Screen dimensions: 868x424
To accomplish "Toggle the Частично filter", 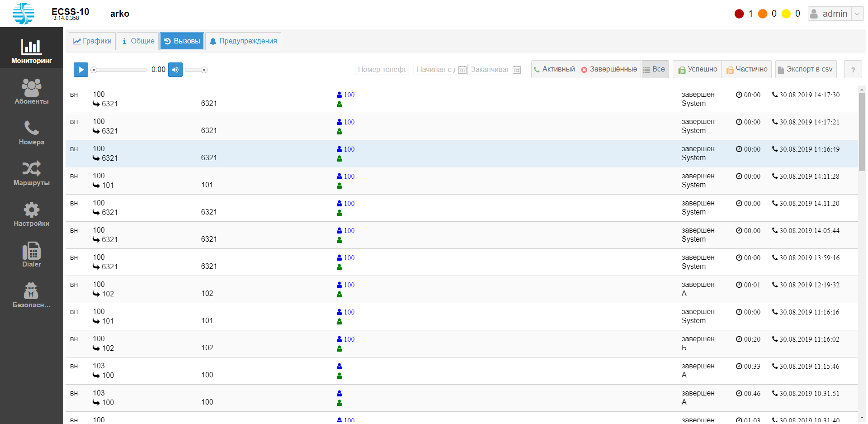I will click(x=746, y=69).
